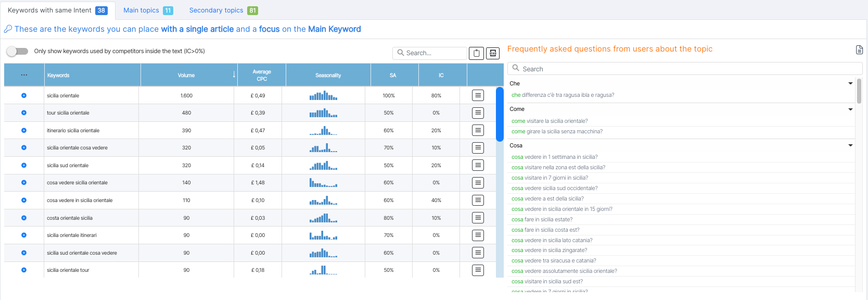The height and width of the screenshot is (300, 868).
Task: Click the XLSX export icon
Action: 493,53
